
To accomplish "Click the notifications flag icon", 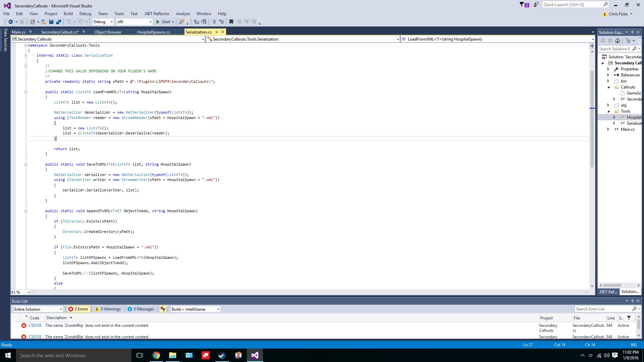I will tap(522, 5).
